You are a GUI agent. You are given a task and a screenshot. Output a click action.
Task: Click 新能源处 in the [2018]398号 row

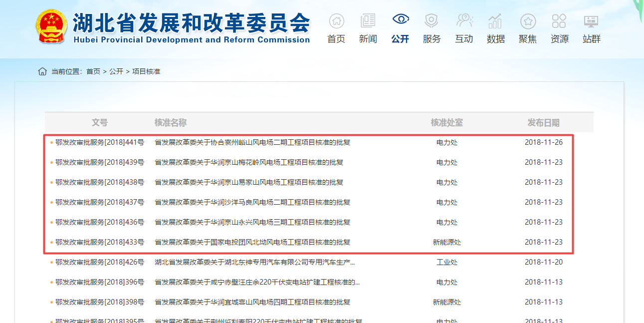[447, 302]
